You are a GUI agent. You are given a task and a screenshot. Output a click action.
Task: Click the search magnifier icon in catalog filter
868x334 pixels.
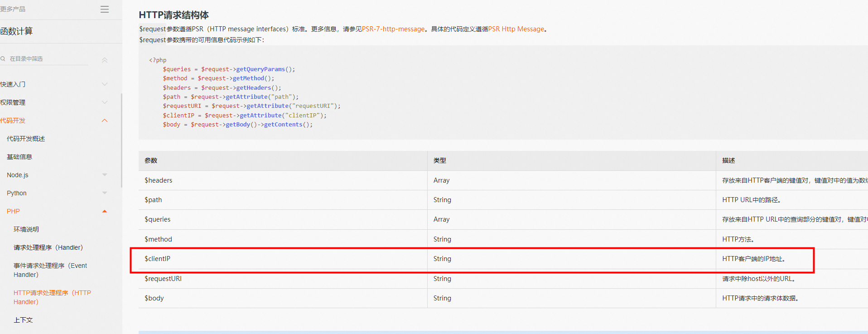point(3,59)
